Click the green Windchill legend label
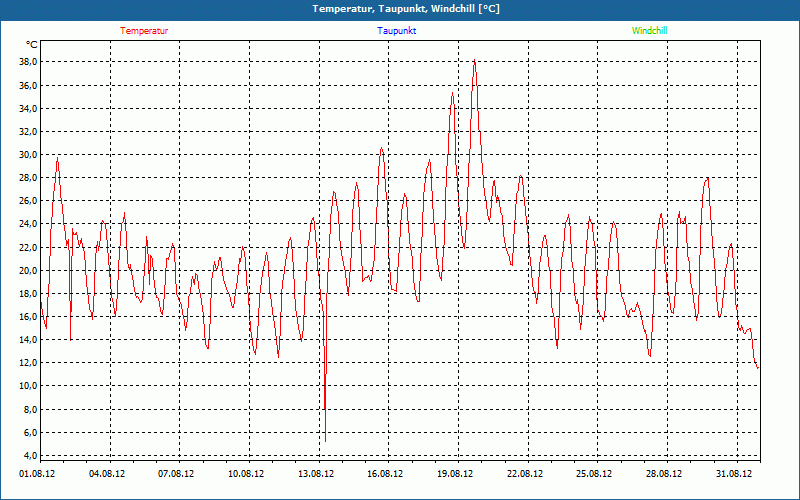800x500 pixels. 649,31
